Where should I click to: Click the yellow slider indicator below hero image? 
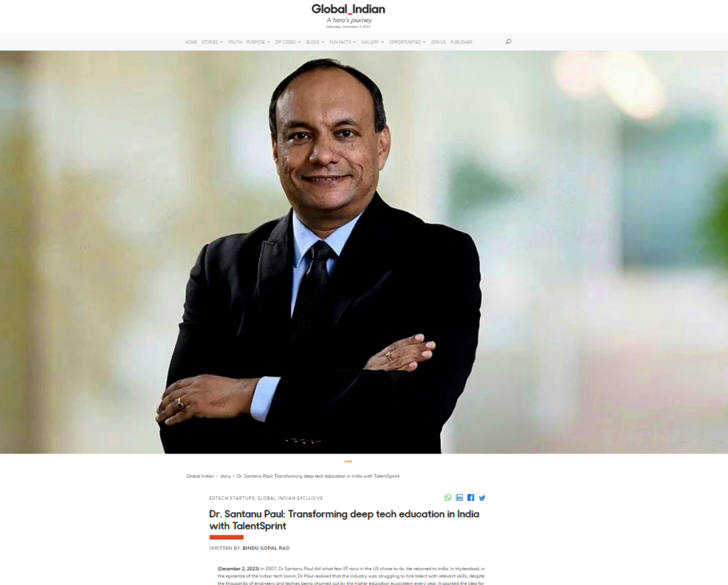click(x=348, y=461)
